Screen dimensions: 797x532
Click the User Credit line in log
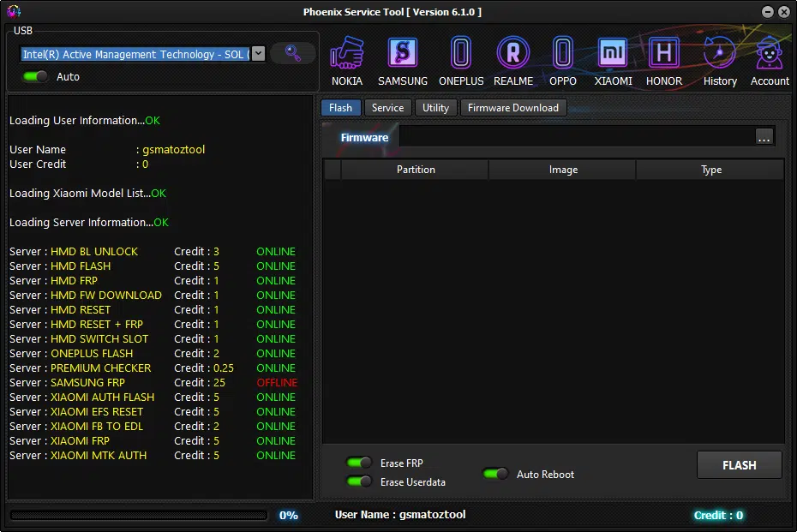point(79,164)
